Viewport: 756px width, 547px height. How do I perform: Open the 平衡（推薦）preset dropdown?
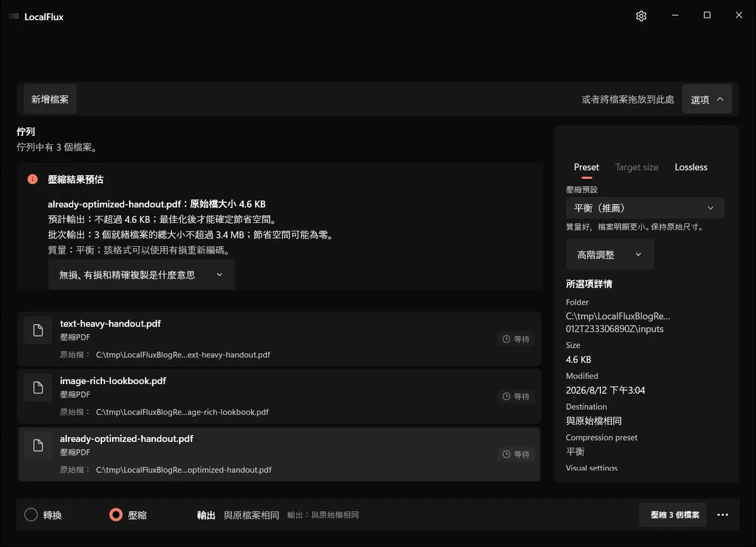[x=644, y=208]
